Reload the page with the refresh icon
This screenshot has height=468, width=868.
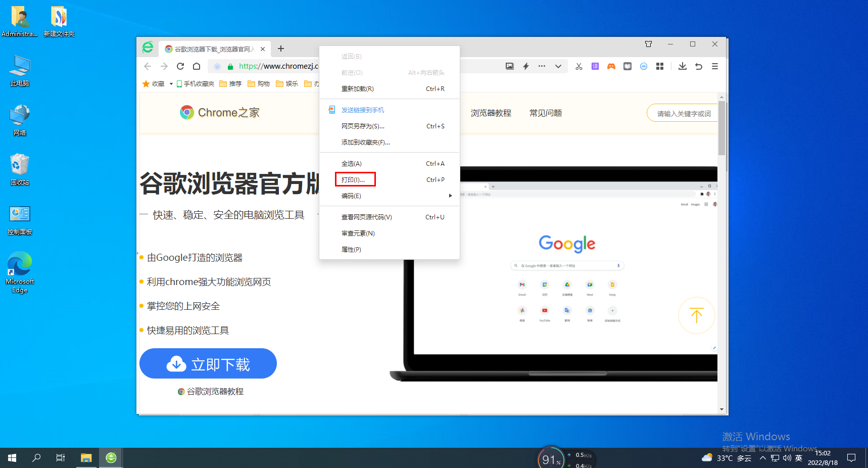tap(180, 66)
